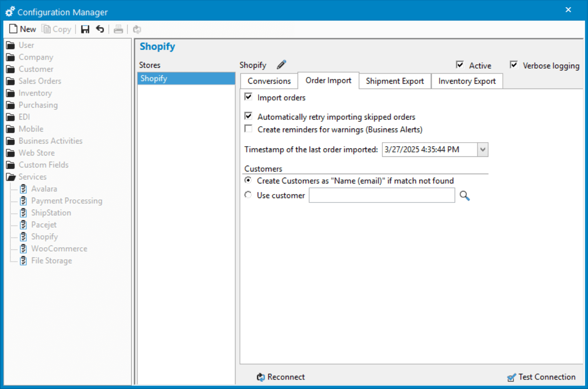588x389 pixels.
Task: Click the Reconnect icon
Action: pyautogui.click(x=261, y=377)
